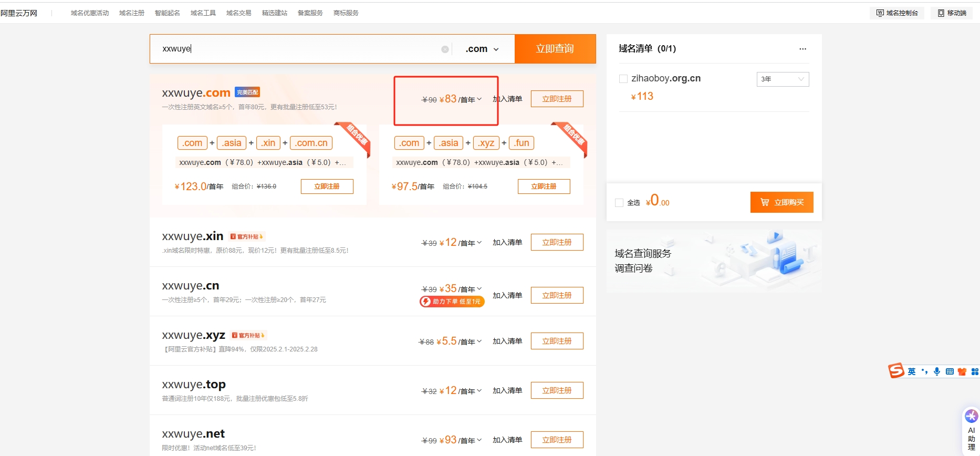This screenshot has height=456, width=980.
Task: Open the 域名交易 menu item
Action: (x=238, y=13)
